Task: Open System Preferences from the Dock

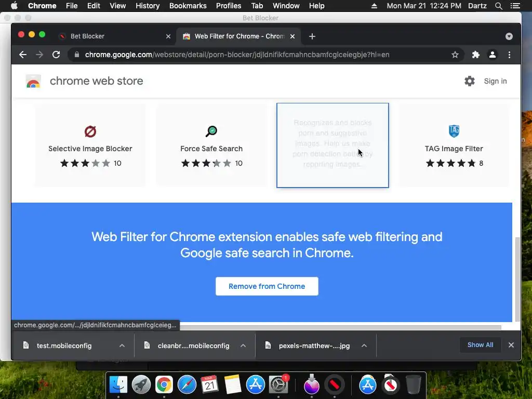Action: [278, 385]
